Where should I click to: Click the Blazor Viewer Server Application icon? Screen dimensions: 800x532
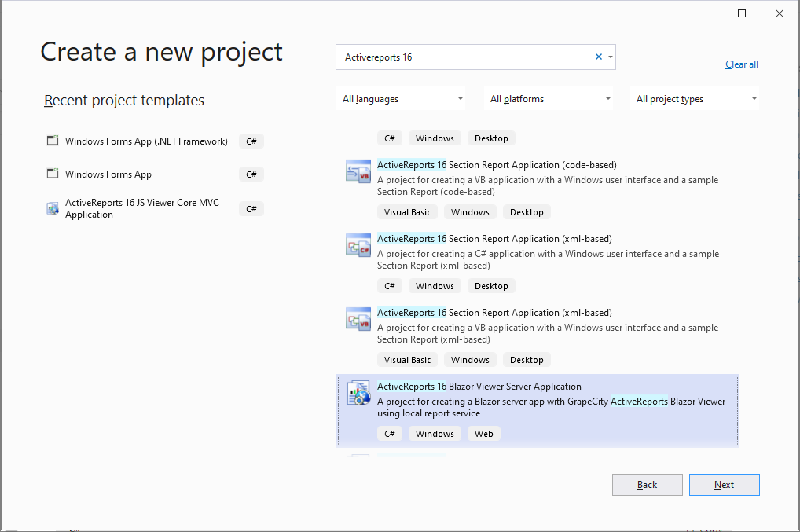point(358,393)
